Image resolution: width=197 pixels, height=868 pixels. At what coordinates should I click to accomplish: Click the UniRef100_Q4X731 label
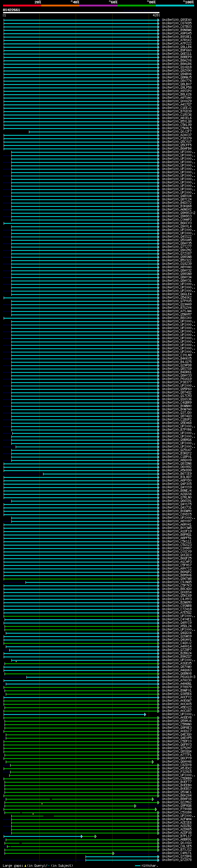point(177,508)
